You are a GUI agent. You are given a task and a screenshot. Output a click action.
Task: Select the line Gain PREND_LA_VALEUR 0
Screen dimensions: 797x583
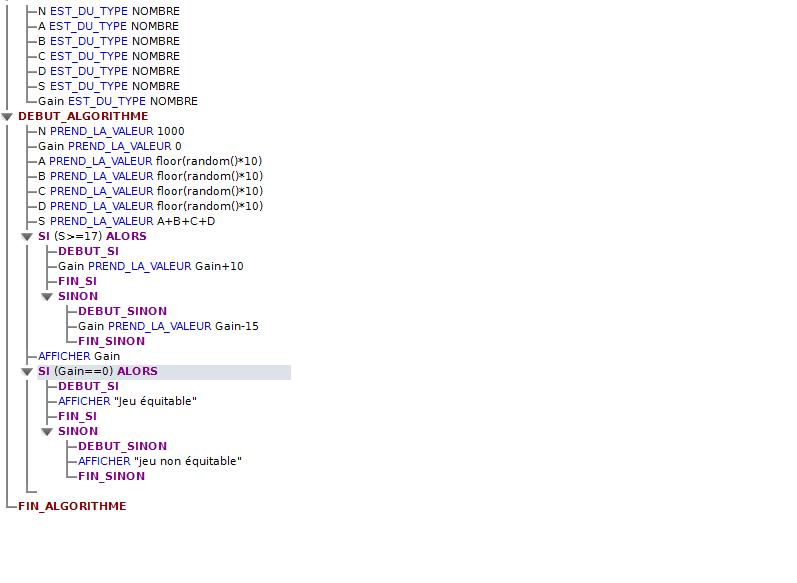(110, 146)
